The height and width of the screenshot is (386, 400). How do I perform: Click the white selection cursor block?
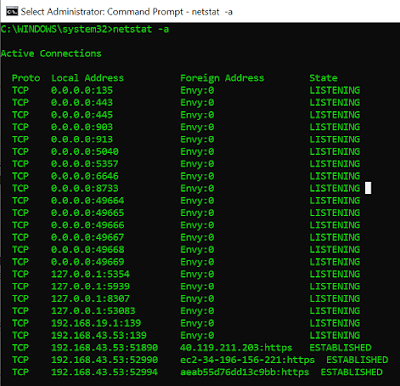point(368,188)
